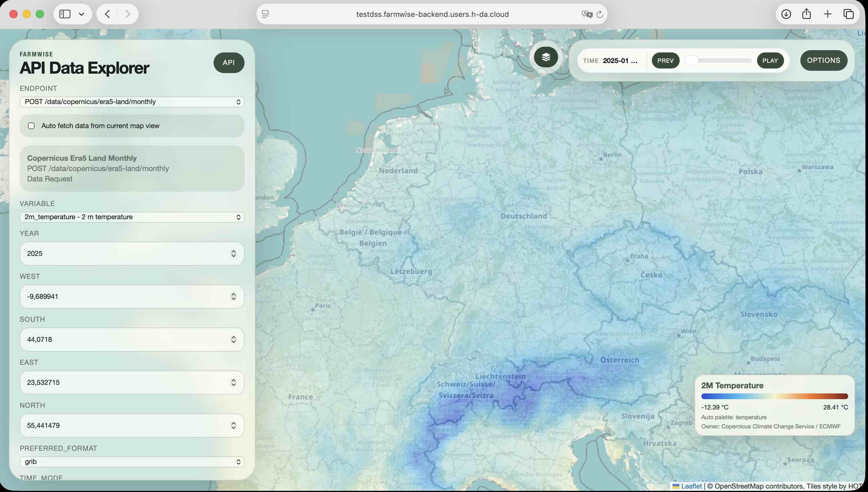Click the 2M Temperature color gradient bar
868x492 pixels.
pyautogui.click(x=775, y=396)
